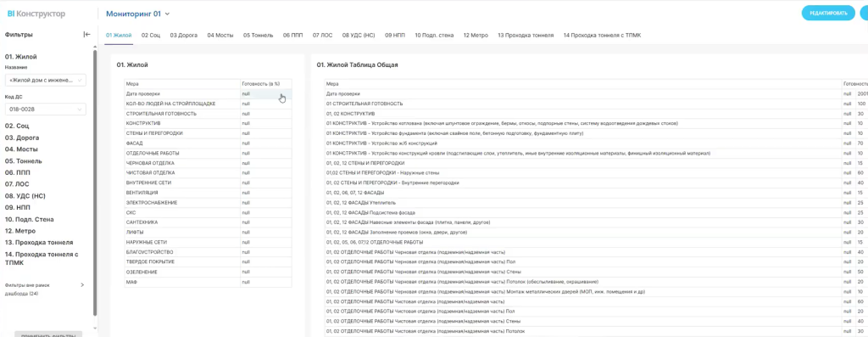The width and height of the screenshot is (868, 337).
Task: Select the 10. Подп. Стена filter section
Action: tap(30, 219)
